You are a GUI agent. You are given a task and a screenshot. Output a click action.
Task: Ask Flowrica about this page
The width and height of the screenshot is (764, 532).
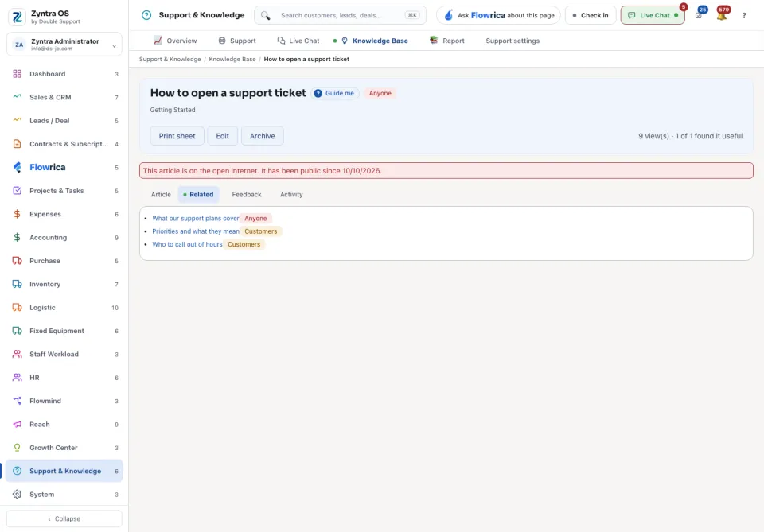(x=498, y=15)
